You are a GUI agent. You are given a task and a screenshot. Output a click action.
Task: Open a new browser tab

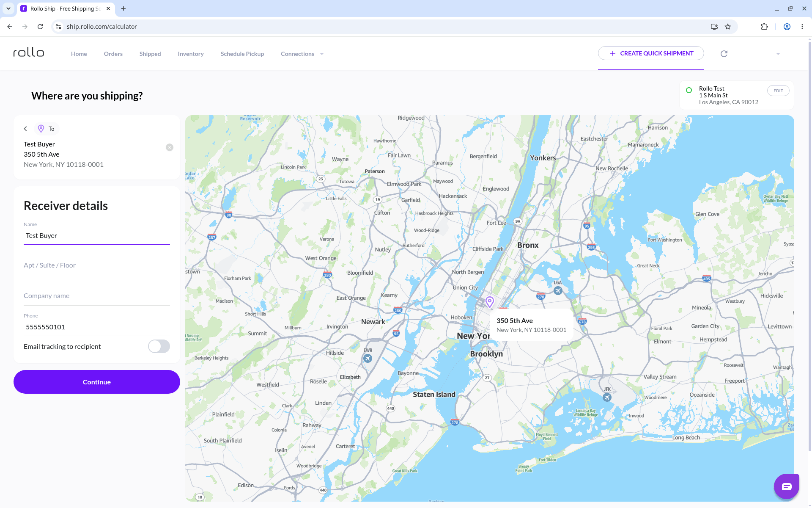pyautogui.click(x=123, y=8)
